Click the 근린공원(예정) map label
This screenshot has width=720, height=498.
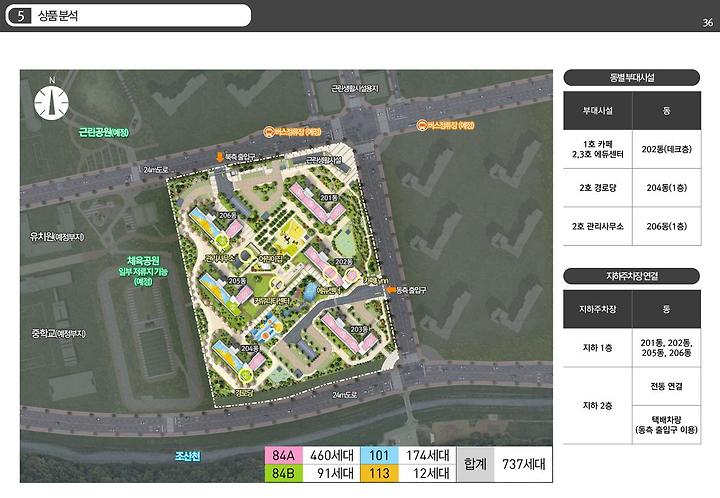pyautogui.click(x=103, y=133)
